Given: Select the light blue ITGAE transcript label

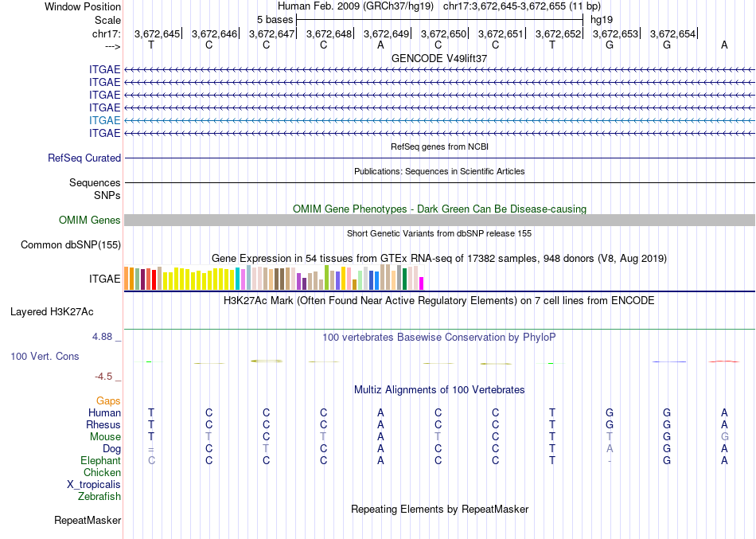Looking at the screenshot, I should (x=104, y=121).
